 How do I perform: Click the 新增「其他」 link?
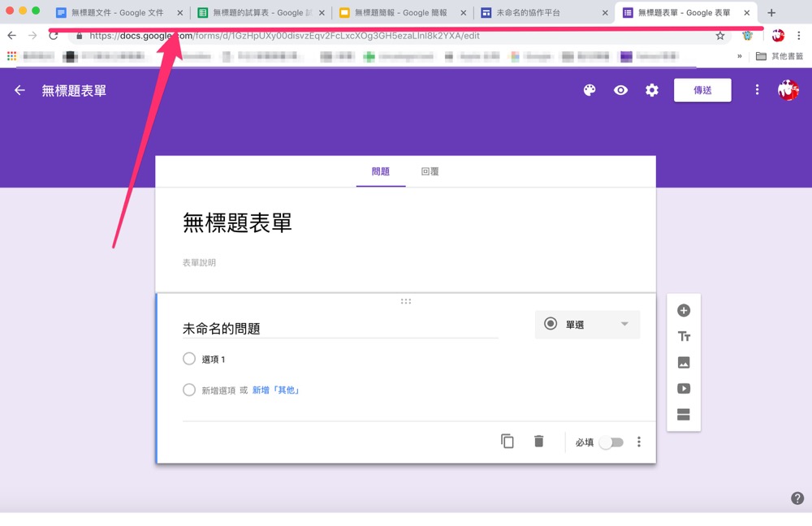coord(276,390)
